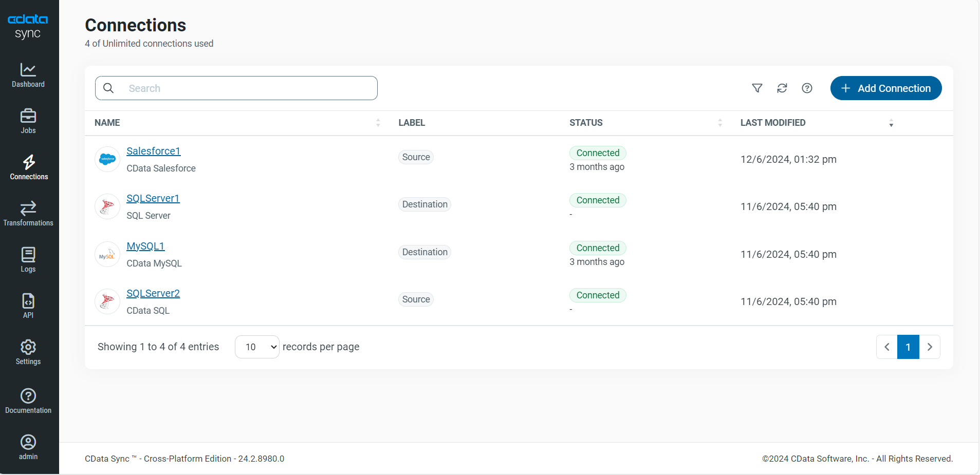Go to Jobs in sidebar

coord(28,121)
